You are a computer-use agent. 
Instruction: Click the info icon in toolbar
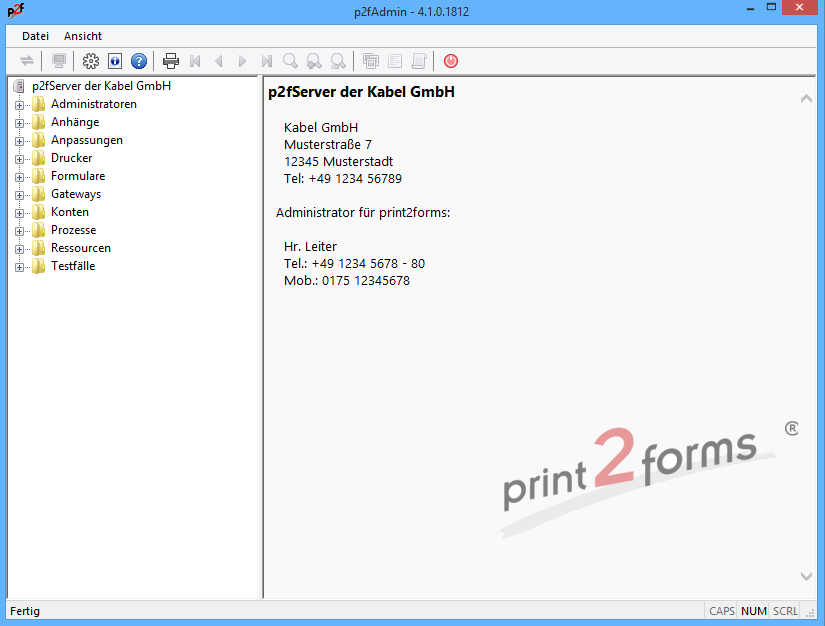115,61
